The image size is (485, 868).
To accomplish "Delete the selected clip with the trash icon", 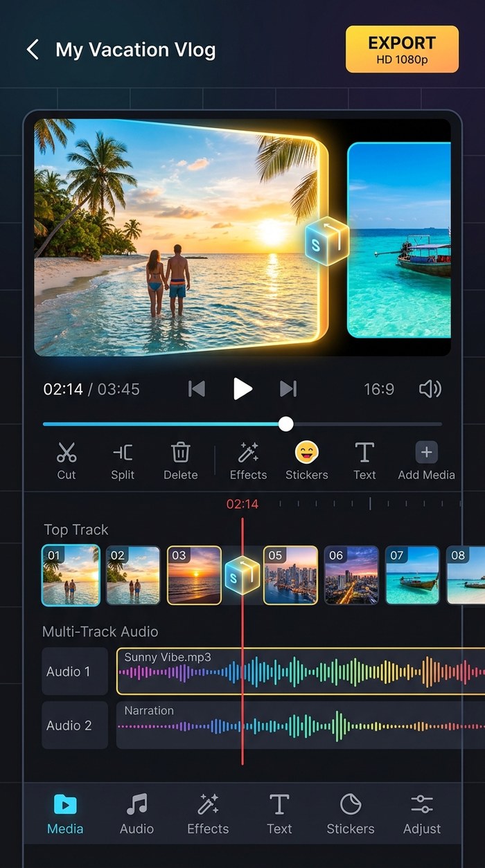I will [180, 461].
